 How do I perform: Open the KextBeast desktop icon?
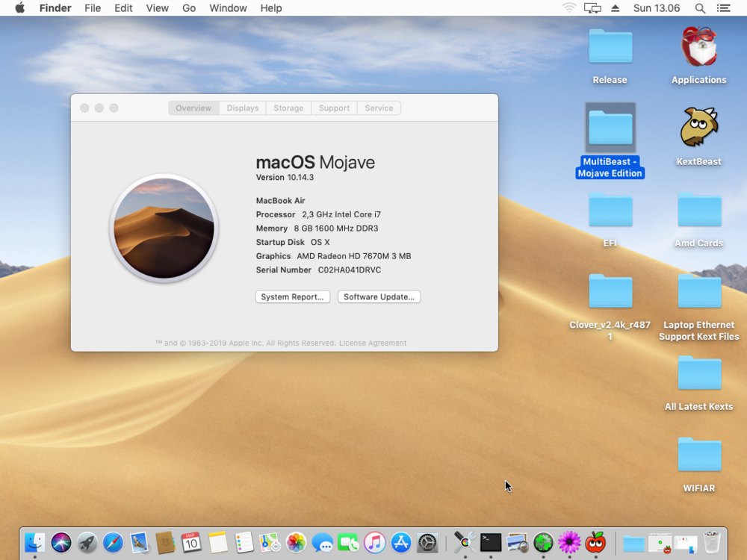pyautogui.click(x=698, y=128)
